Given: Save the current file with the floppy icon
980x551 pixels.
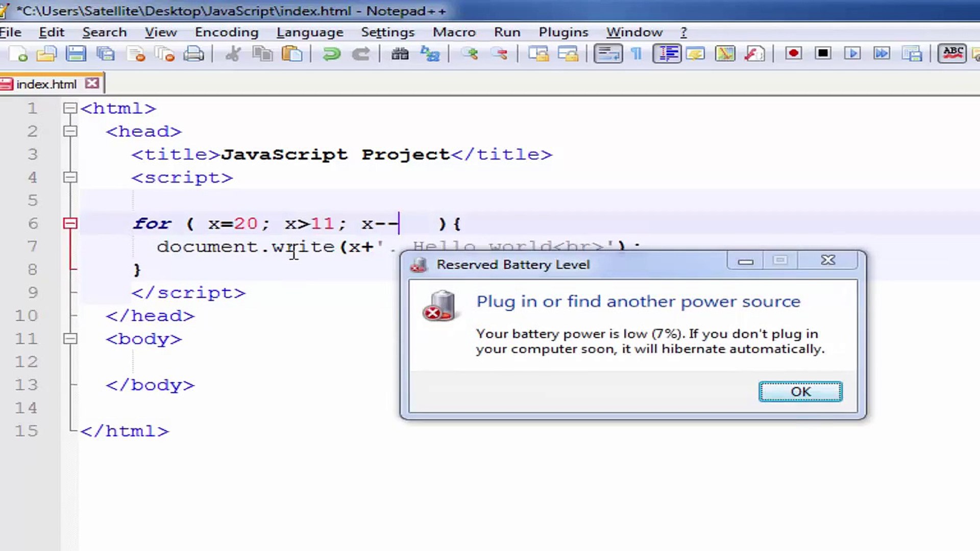Looking at the screenshot, I should click(x=76, y=54).
